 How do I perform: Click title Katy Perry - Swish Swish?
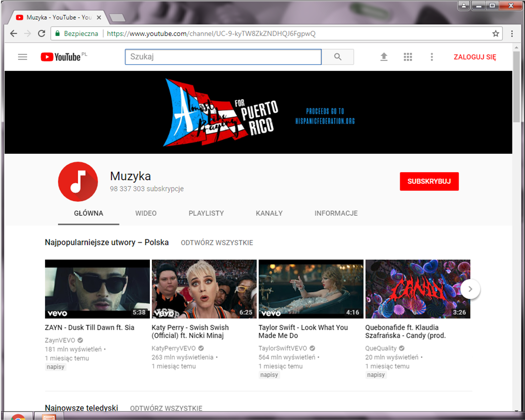coord(190,332)
